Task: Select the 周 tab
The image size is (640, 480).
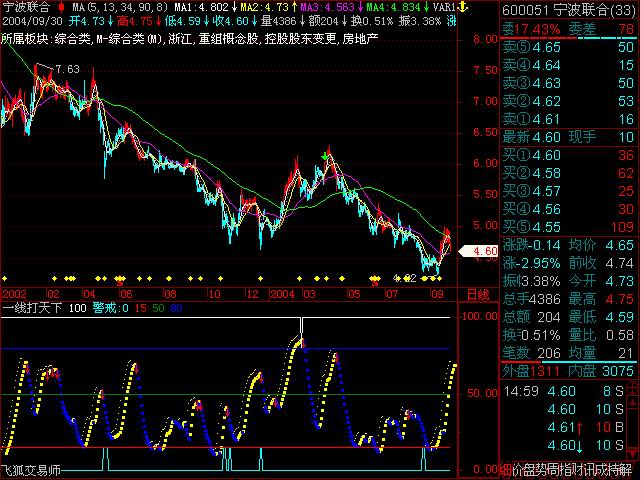Action: click(553, 470)
